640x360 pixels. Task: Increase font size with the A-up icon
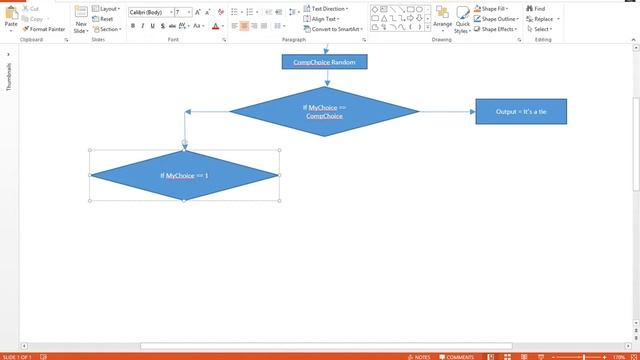click(198, 12)
